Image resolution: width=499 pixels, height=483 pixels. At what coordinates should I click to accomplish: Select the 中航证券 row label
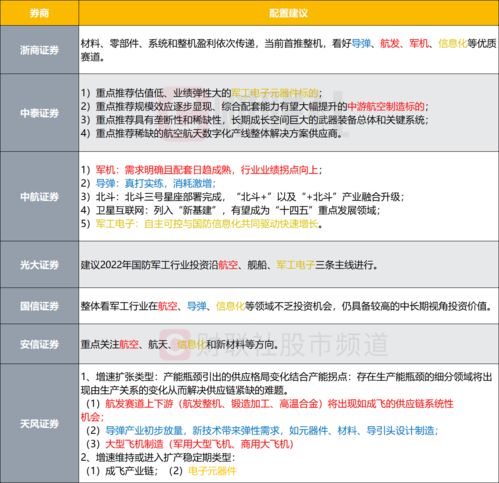click(39, 197)
